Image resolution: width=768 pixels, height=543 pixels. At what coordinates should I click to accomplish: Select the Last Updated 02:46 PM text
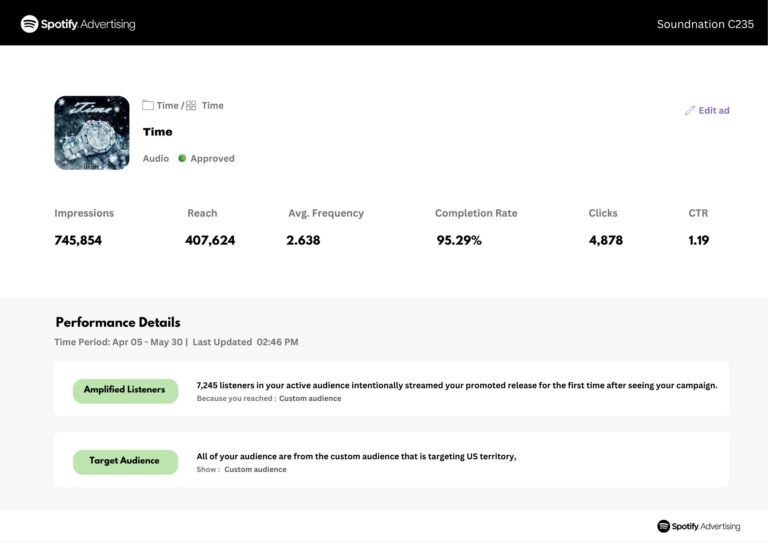coord(245,342)
